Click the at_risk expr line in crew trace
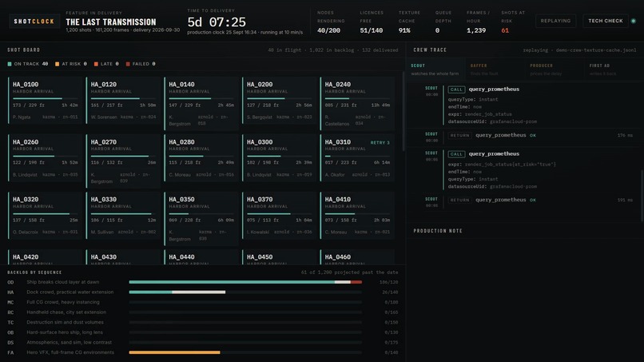 502,165
